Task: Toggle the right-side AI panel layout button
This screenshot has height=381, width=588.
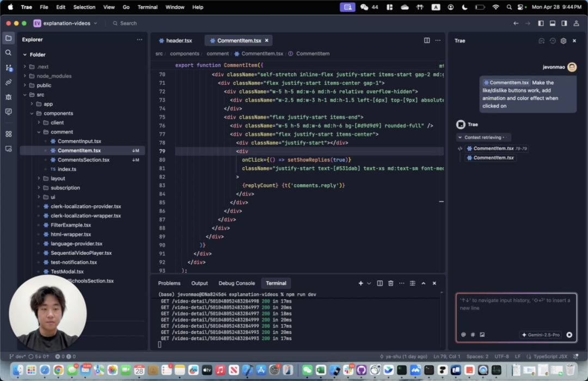Action: (564, 23)
